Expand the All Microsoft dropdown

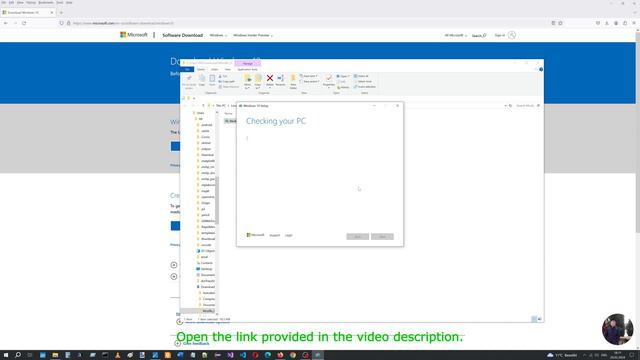pos(456,36)
